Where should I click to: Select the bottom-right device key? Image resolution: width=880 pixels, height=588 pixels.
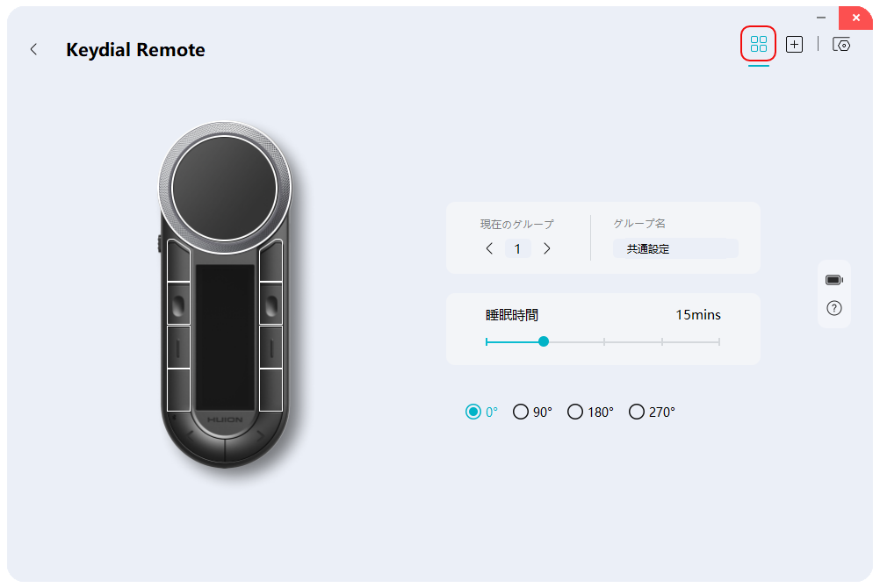(x=270, y=390)
